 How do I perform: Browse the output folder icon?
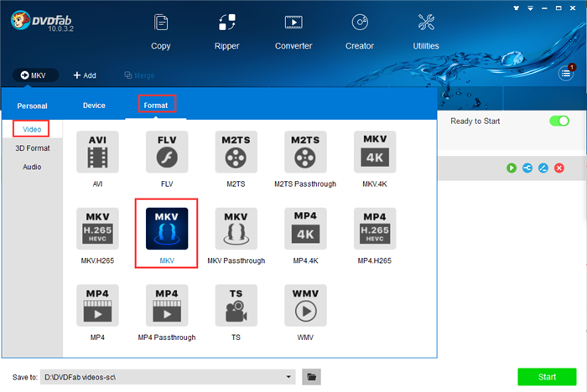[311, 377]
